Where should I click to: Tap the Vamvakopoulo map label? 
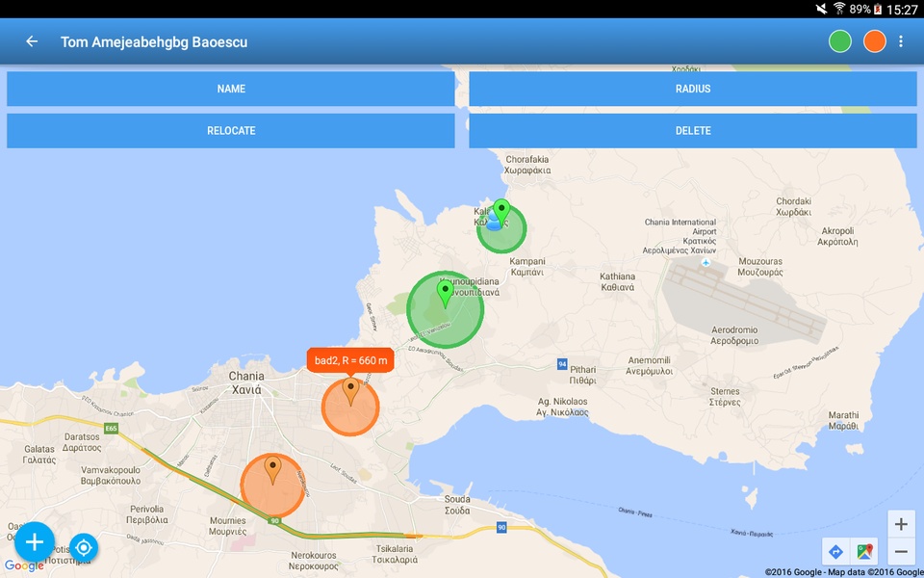click(111, 475)
